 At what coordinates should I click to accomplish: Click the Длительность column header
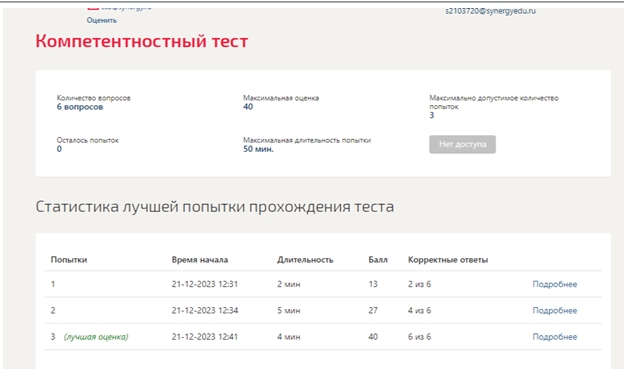point(305,260)
